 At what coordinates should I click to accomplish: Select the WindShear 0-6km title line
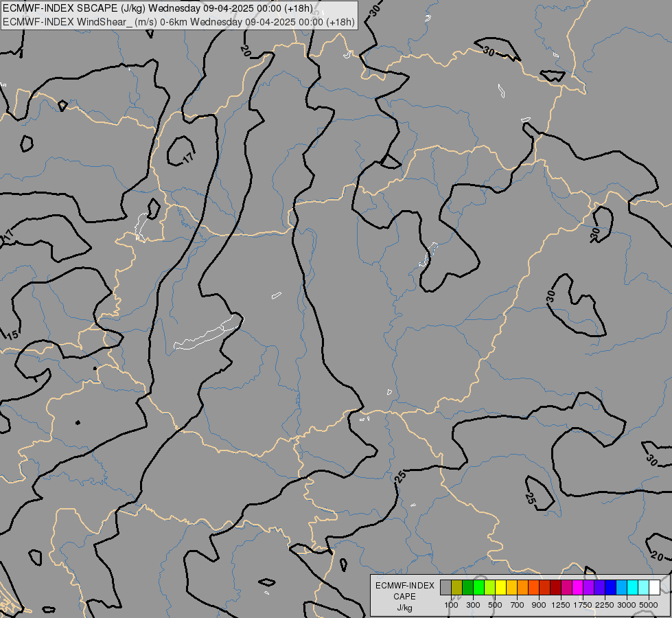pyautogui.click(x=178, y=22)
